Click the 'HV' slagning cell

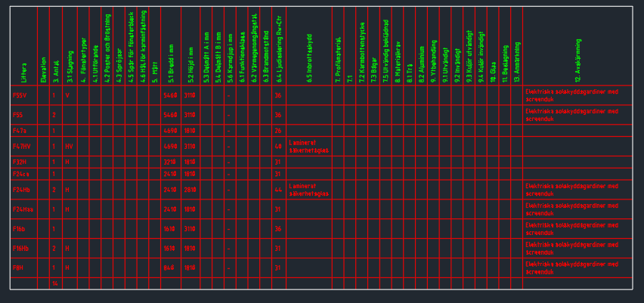[69, 146]
